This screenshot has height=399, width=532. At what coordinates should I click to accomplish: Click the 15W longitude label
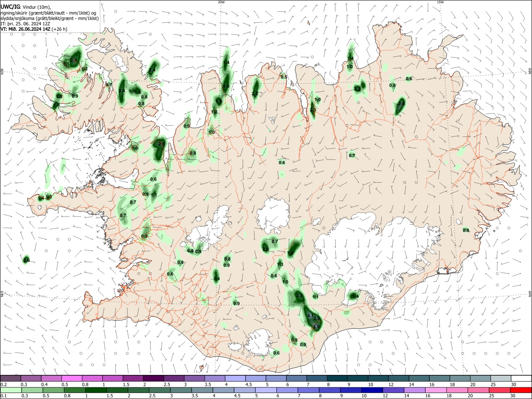[x=440, y=2]
